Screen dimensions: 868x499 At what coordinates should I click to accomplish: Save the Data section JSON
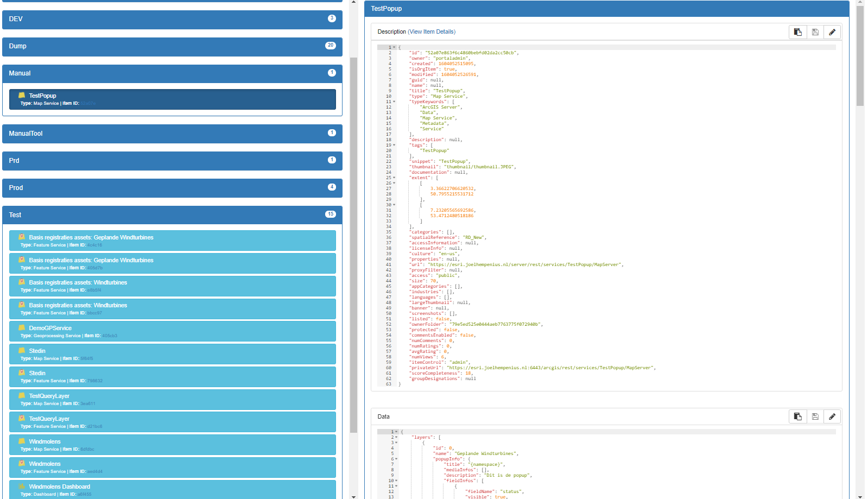(815, 416)
